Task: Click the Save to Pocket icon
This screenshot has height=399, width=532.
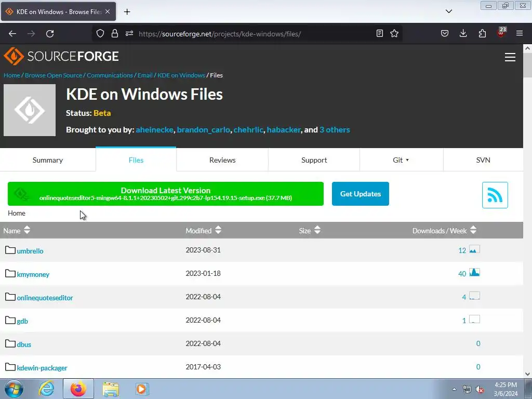Action: pyautogui.click(x=445, y=34)
